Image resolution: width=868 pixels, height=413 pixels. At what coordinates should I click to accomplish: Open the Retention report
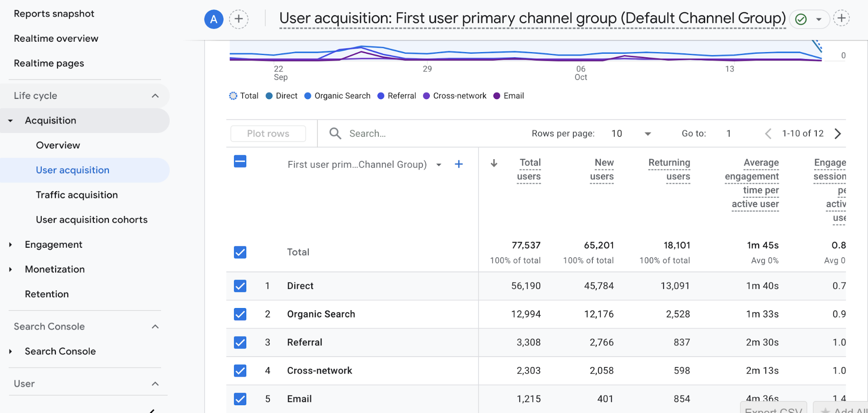[x=47, y=294]
